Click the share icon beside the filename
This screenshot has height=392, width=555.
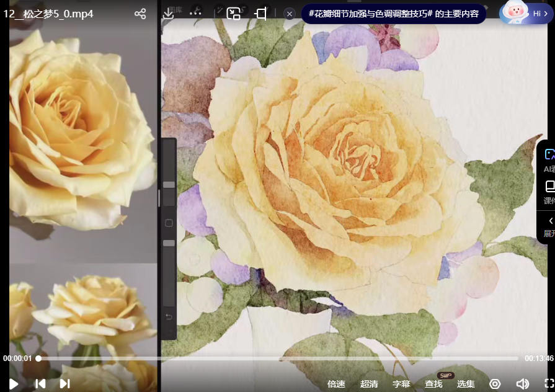(140, 14)
